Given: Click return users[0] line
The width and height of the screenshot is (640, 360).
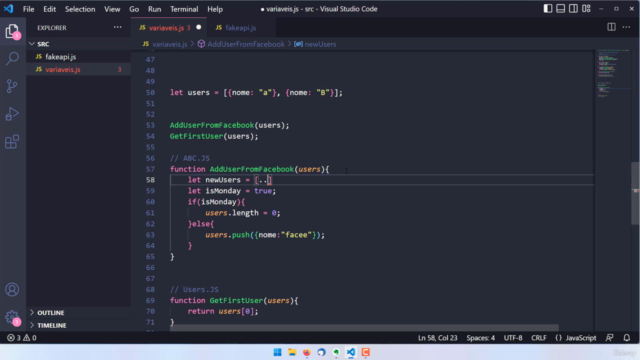Looking at the screenshot, I should click(223, 311).
